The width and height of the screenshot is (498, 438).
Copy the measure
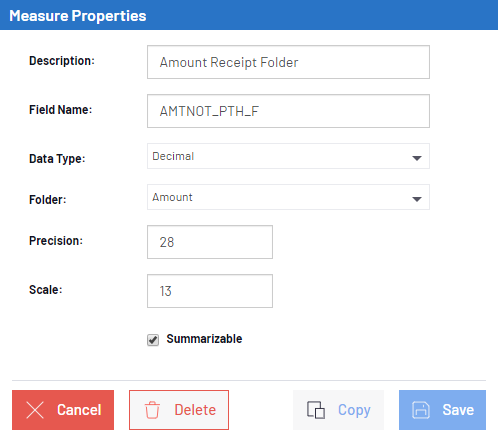(338, 410)
